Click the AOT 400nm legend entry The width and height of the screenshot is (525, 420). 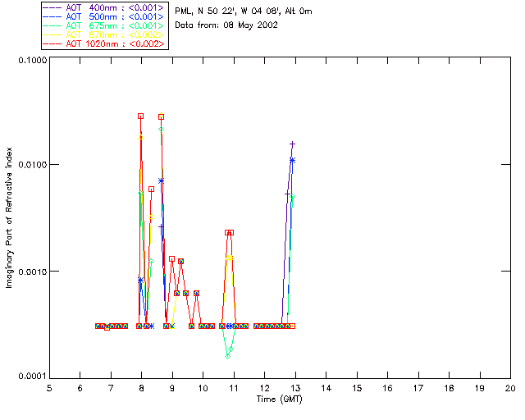(x=103, y=7)
